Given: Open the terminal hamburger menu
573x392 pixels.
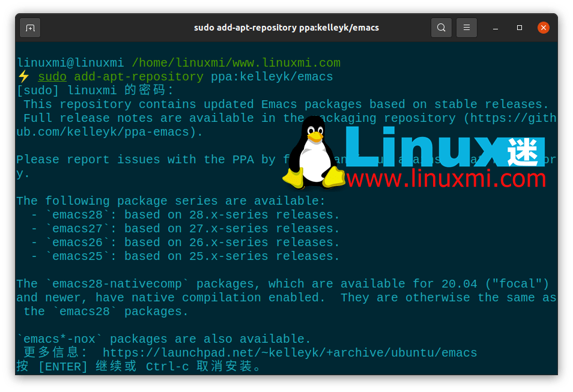Looking at the screenshot, I should (466, 28).
